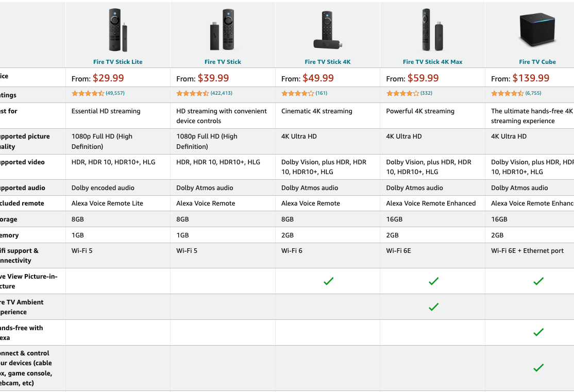Click Fire TV Ambient Experience checkmark for 4K Max
This screenshot has height=392, width=574.
(434, 307)
